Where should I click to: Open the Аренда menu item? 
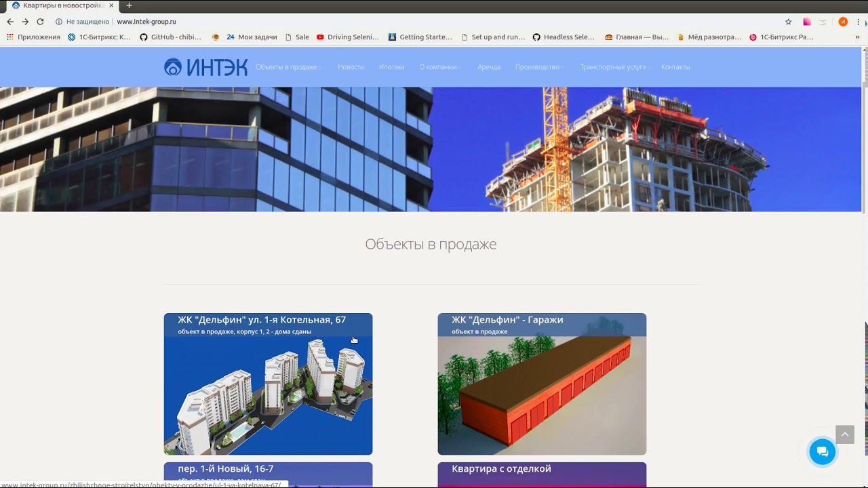tap(489, 67)
